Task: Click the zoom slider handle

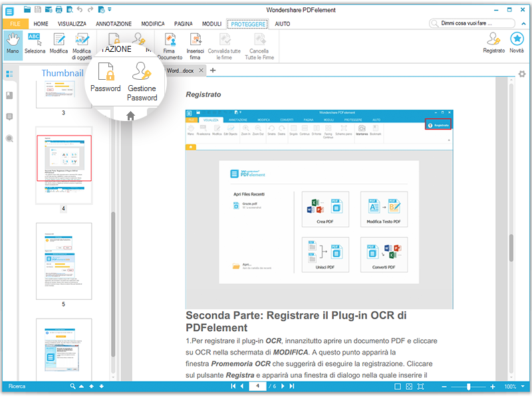Action: point(469,387)
